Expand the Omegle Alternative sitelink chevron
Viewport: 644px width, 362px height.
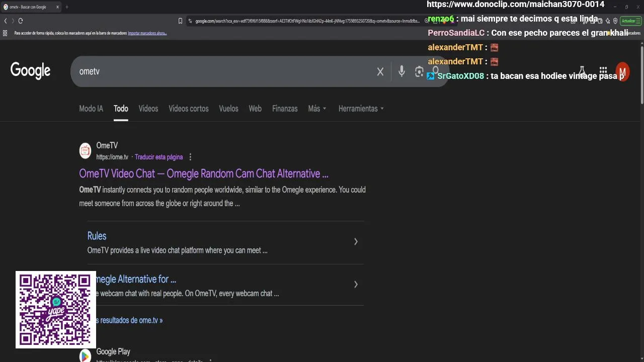(x=356, y=285)
